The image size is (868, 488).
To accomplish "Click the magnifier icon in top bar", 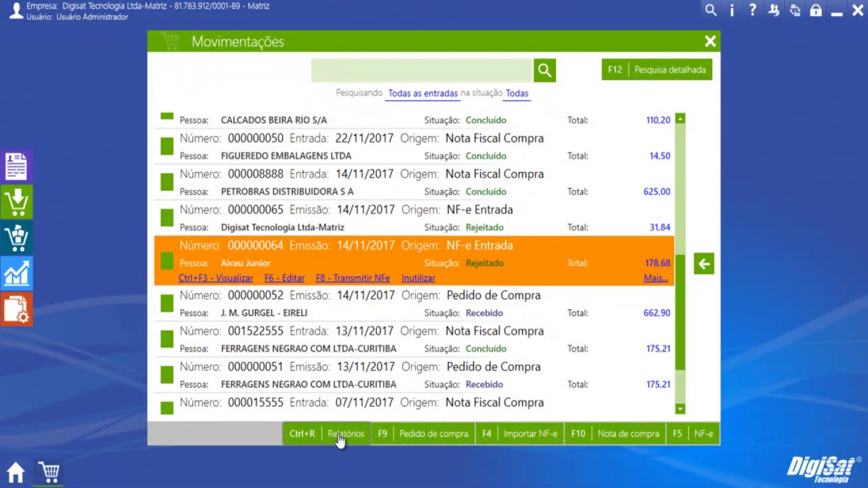I will pyautogui.click(x=711, y=10).
